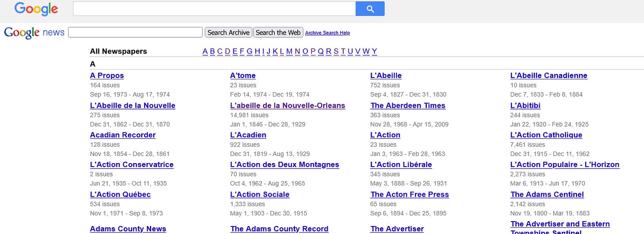Click the All Newspapers heading
The image size is (644, 234).
118,51
